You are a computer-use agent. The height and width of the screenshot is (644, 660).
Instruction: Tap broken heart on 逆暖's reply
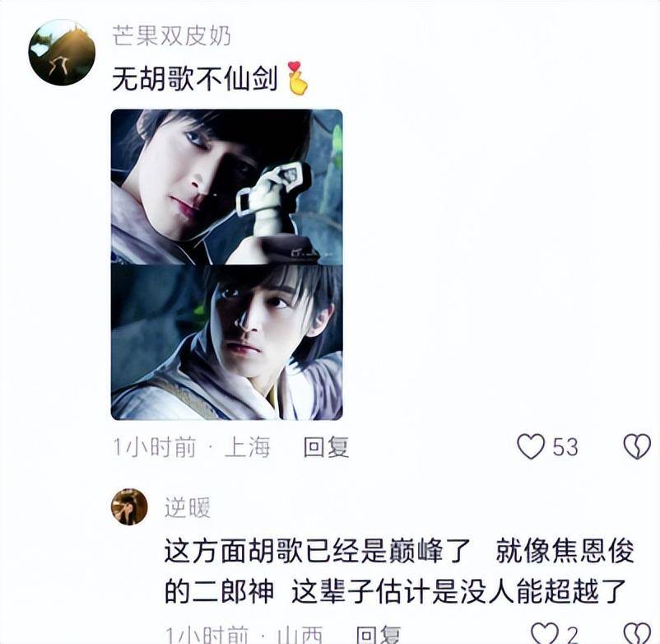pos(638,633)
